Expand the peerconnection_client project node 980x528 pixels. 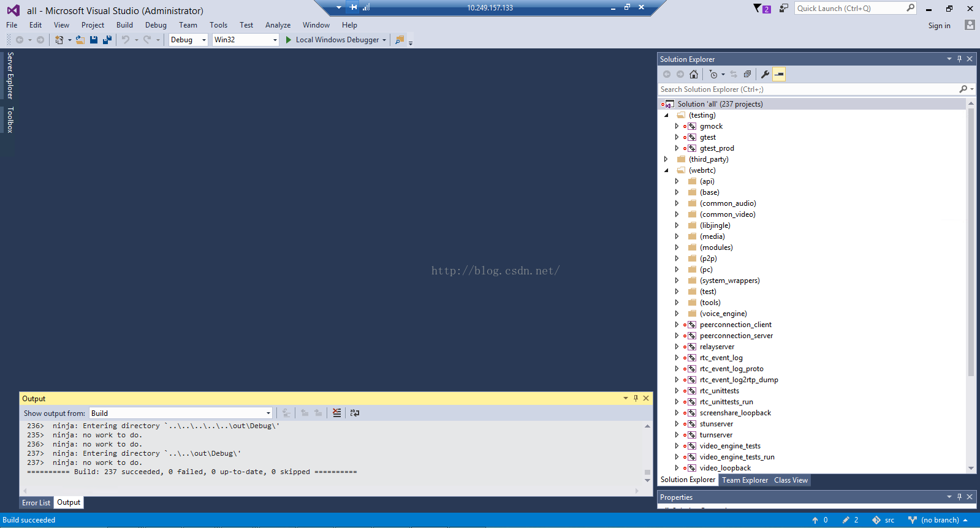coord(677,325)
